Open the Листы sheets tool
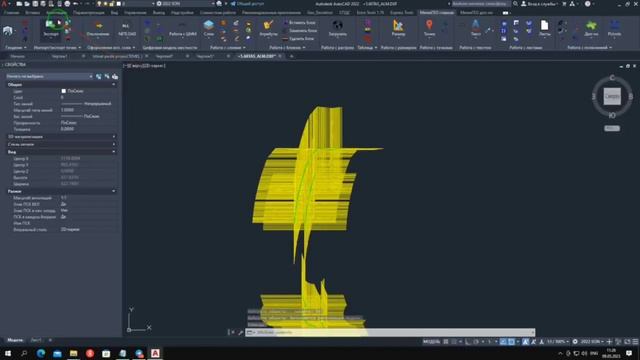Viewport: 640px width, 360px height. [x=544, y=28]
